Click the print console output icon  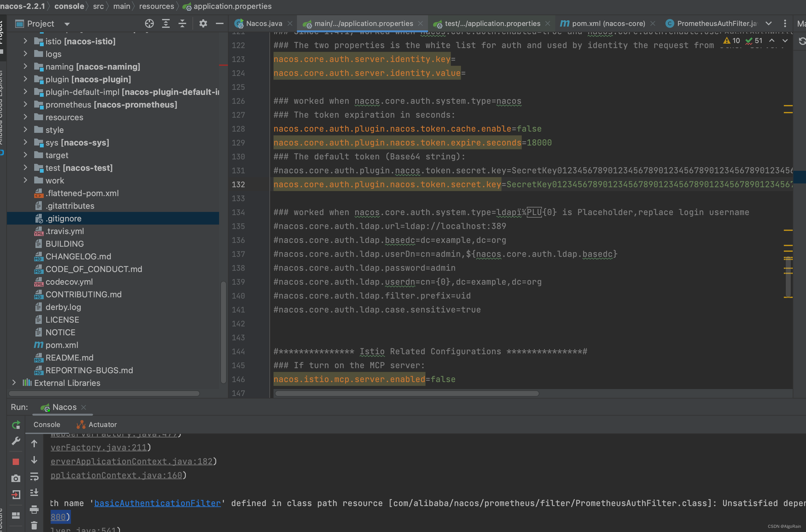[34, 509]
